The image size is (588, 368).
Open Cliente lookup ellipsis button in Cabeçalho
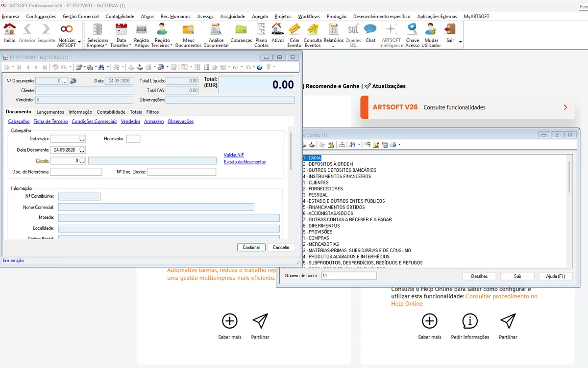point(82,160)
